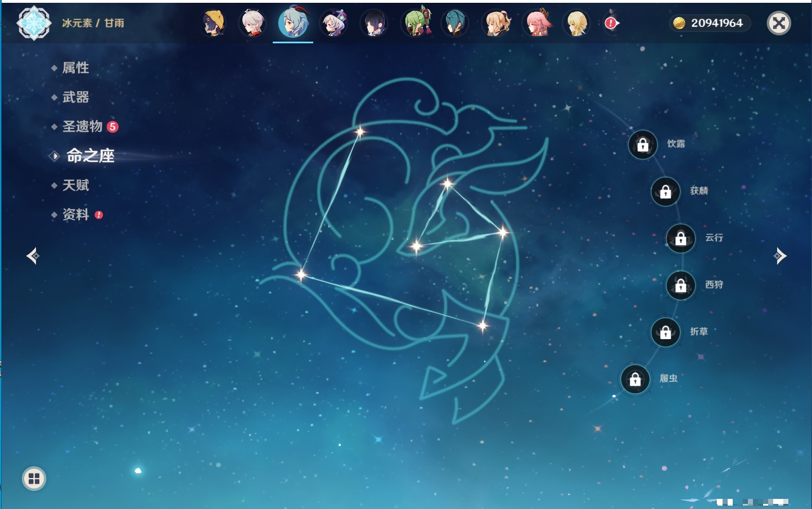This screenshot has width=812, height=509.
Task: Click the Mora balance 20941964
Action: [x=710, y=23]
